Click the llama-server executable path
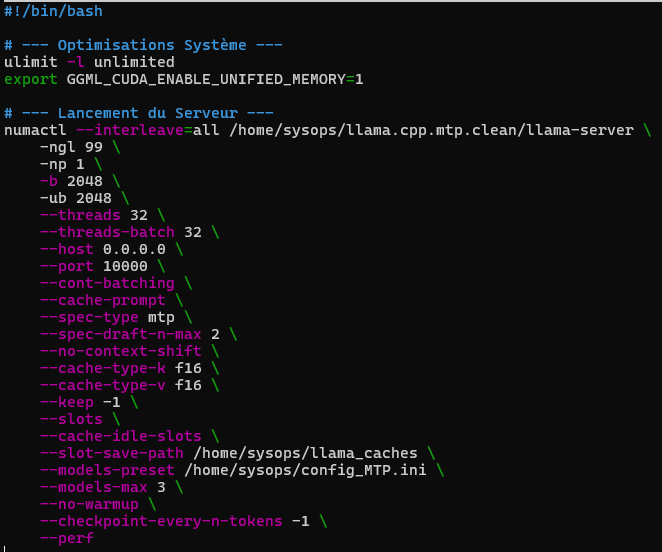The image size is (662, 552). [431, 130]
